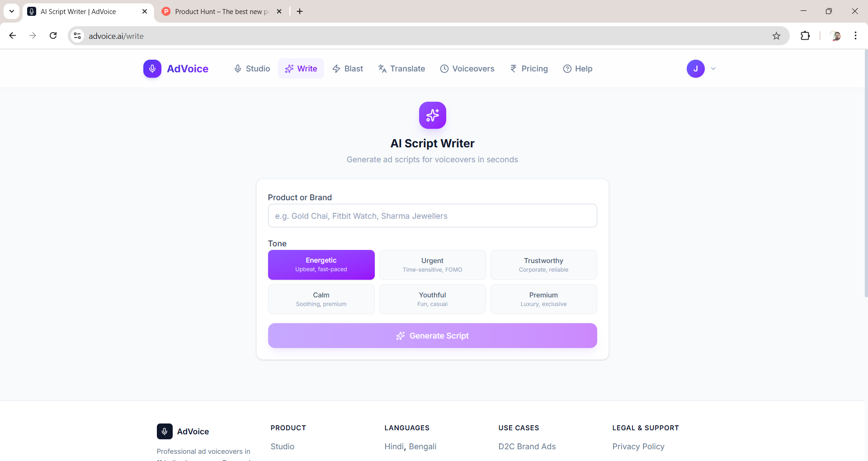
Task: Choose the Calm tone
Action: click(321, 299)
